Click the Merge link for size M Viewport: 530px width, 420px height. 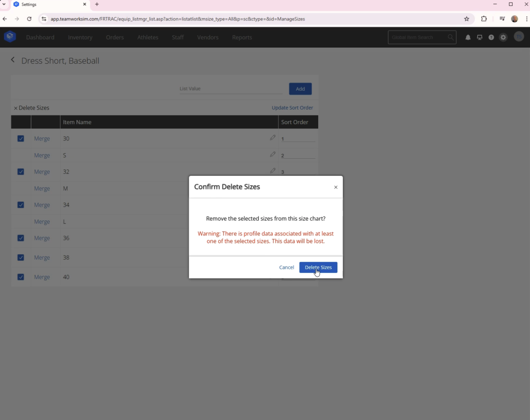point(42,188)
